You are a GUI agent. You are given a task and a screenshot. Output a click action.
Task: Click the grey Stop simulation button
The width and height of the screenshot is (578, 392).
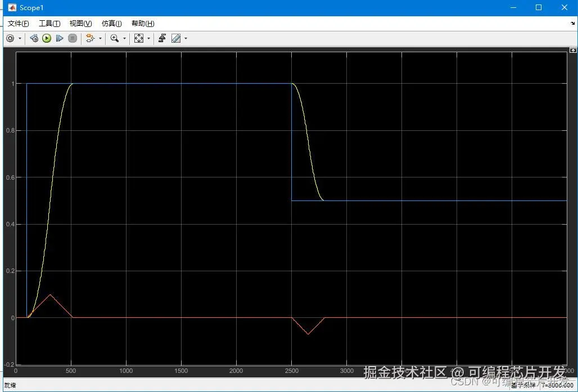click(73, 38)
